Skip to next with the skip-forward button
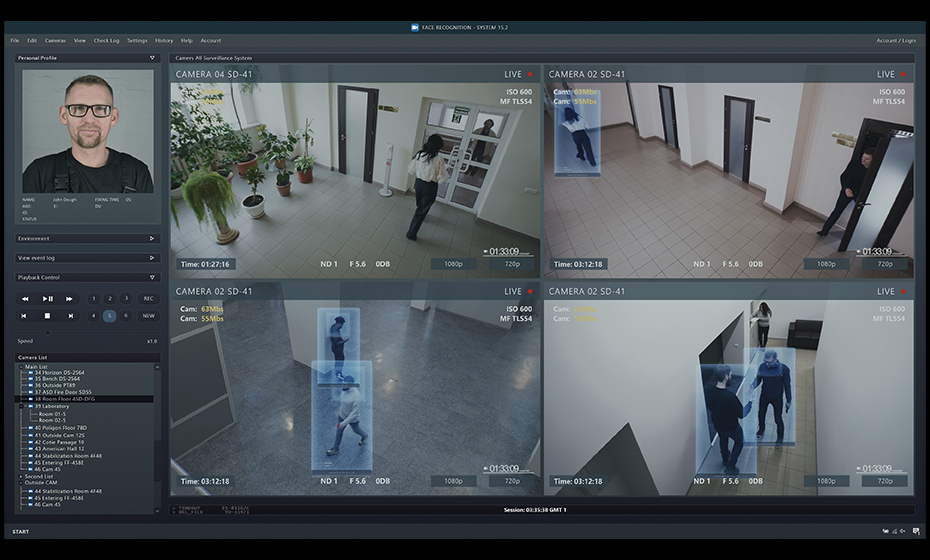The height and width of the screenshot is (560, 930). click(71, 316)
